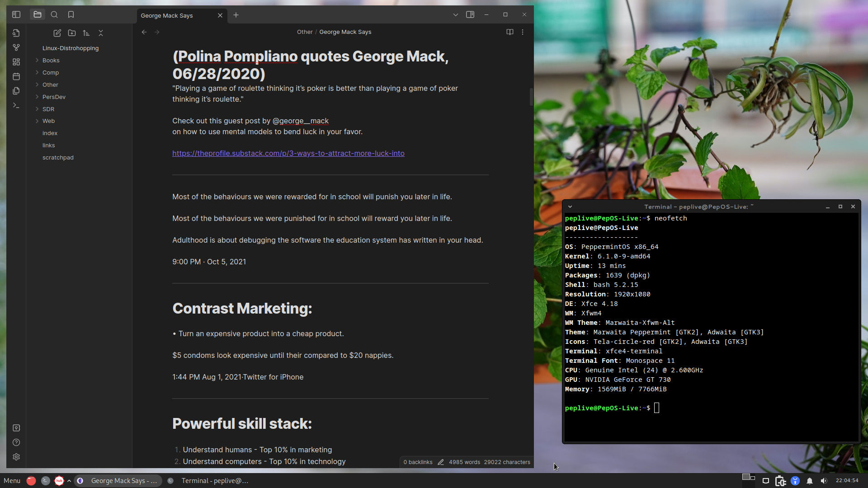Click George Mack Says breadcrumb title
Screen dimensions: 868x488
(345, 32)
